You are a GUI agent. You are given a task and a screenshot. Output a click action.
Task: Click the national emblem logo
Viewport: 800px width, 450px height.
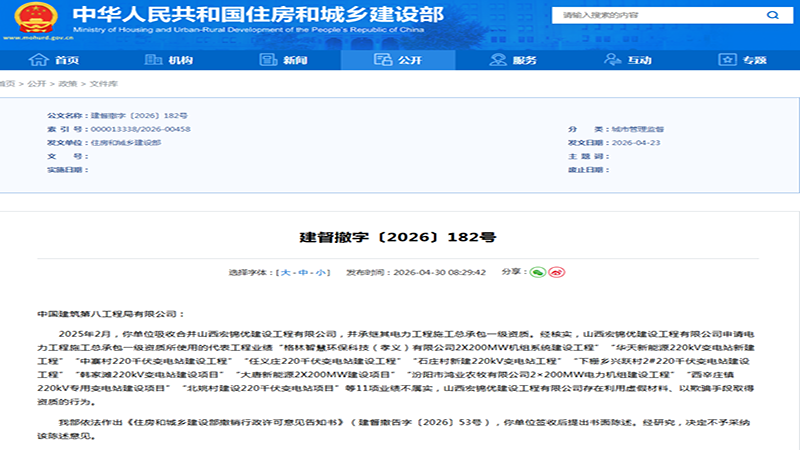point(36,19)
